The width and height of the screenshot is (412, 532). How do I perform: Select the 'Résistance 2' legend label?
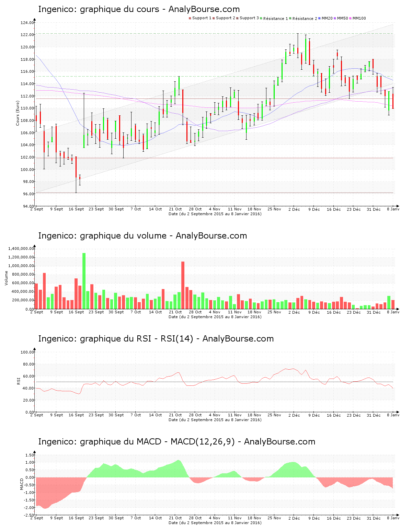point(305,19)
